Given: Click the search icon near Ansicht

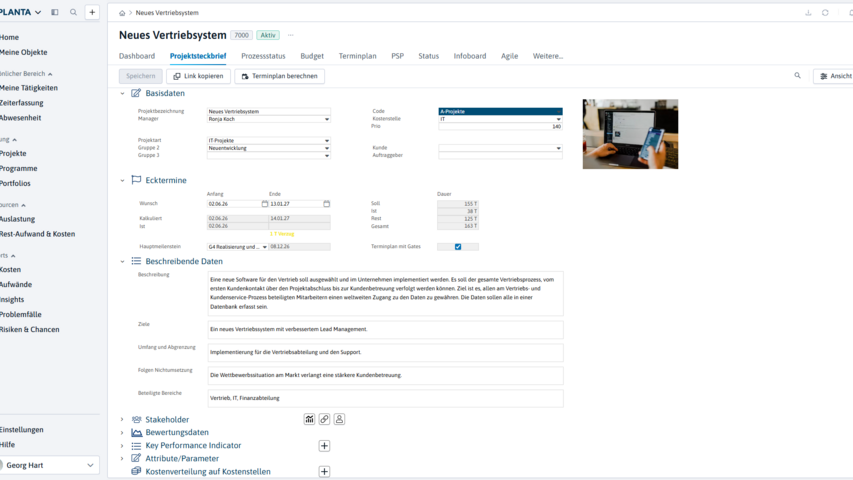Looking at the screenshot, I should click(797, 76).
